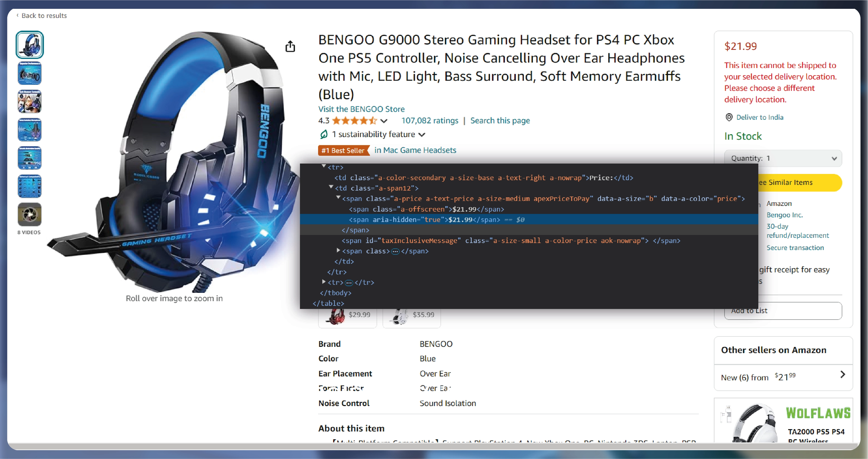Image resolution: width=868 pixels, height=459 pixels.
Task: Click the Deliver to India location pin icon
Action: tap(729, 117)
